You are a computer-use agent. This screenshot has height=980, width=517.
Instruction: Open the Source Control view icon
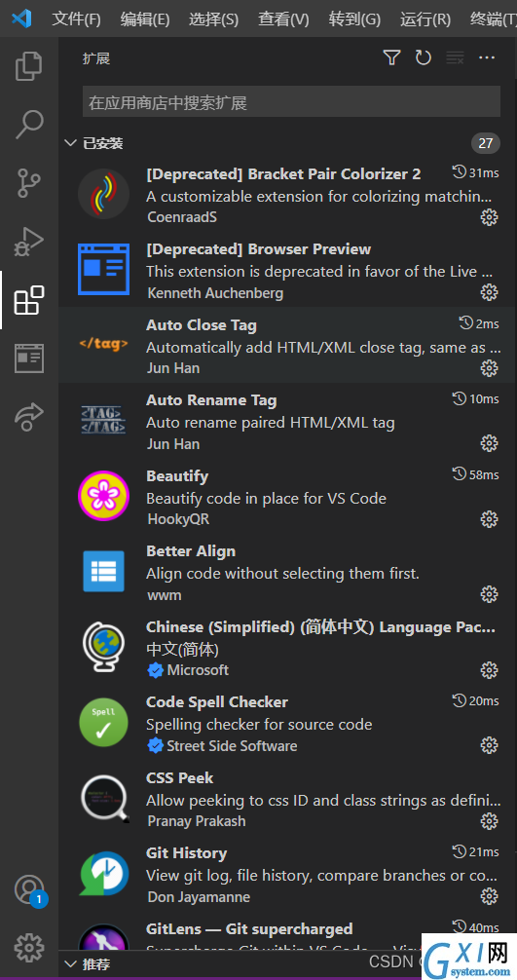[x=29, y=182]
